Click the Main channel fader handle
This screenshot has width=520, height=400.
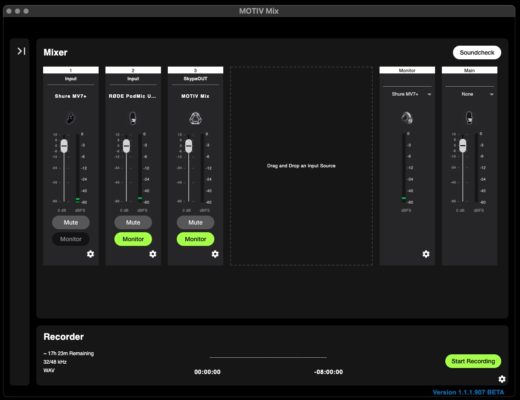[x=463, y=146]
